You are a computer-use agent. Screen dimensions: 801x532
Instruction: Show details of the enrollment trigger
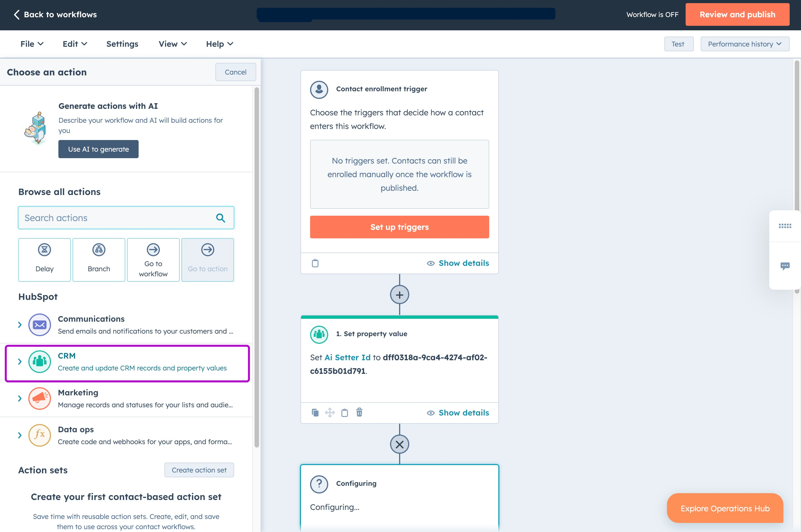[x=458, y=263]
